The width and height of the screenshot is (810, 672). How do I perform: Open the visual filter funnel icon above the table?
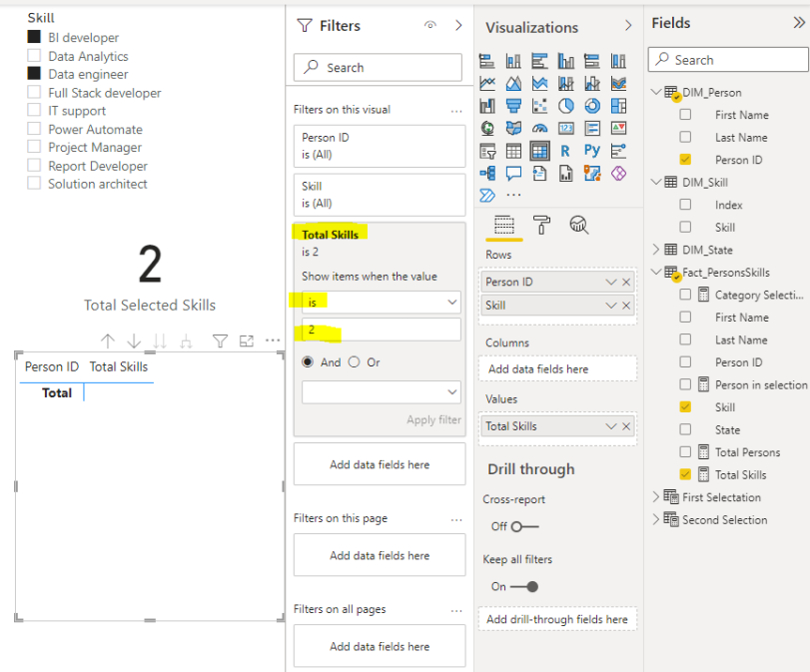(220, 340)
